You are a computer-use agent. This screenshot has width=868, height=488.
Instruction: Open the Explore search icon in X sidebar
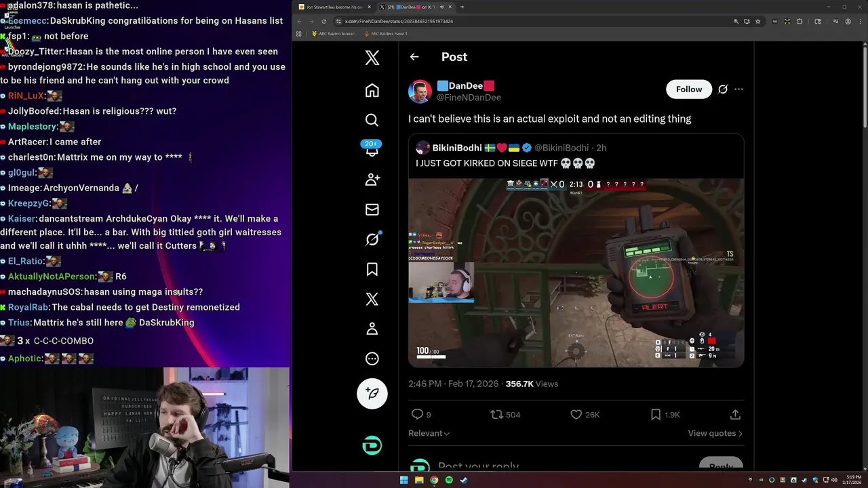[x=372, y=120]
